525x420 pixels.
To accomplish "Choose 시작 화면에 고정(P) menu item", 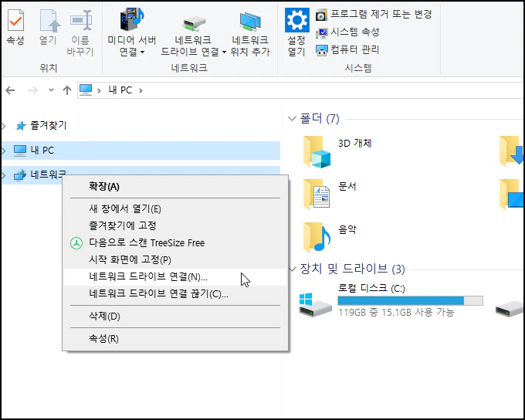I will 175,260.
